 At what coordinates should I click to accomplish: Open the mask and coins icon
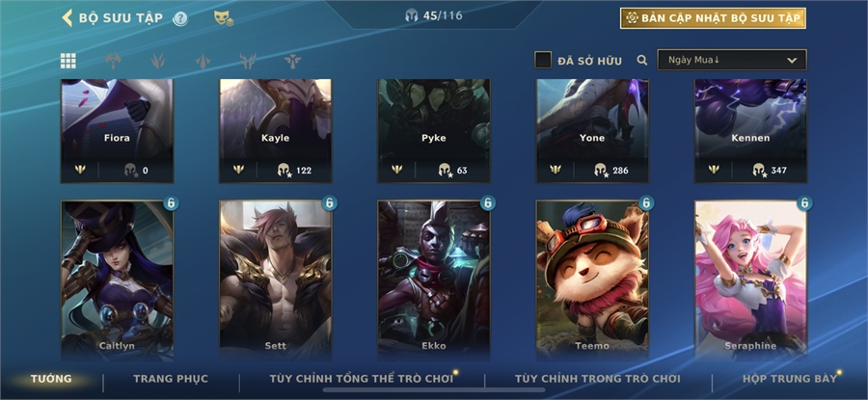(x=223, y=18)
